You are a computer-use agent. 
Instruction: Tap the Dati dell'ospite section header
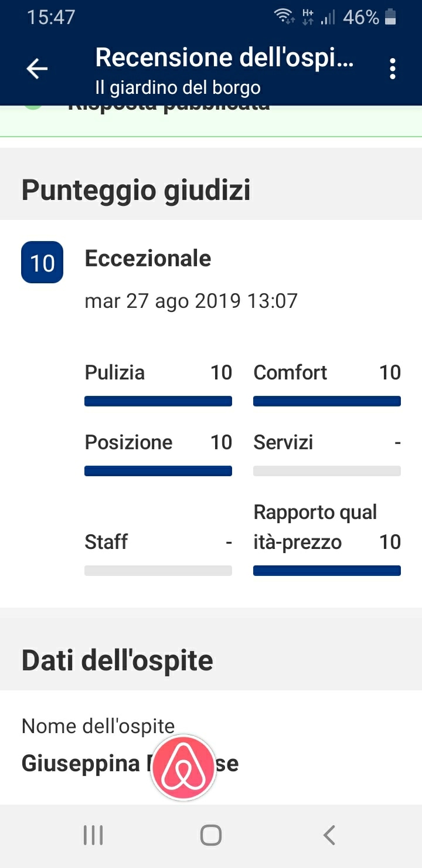click(x=117, y=660)
